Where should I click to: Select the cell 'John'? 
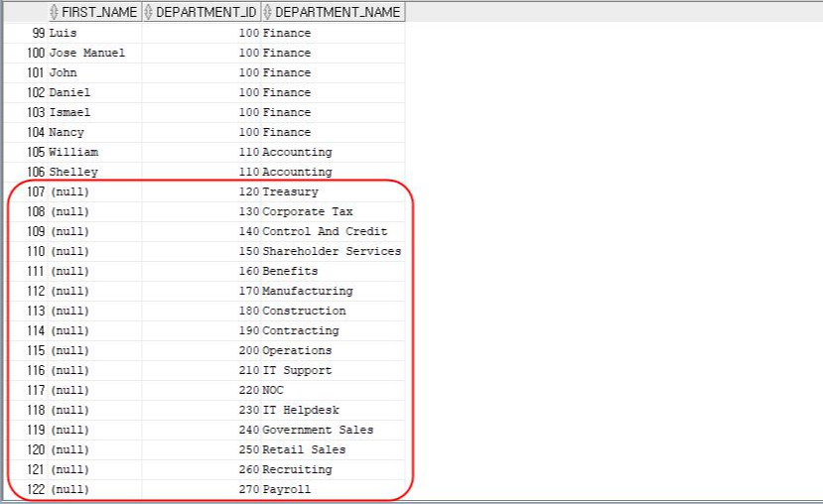click(x=94, y=72)
